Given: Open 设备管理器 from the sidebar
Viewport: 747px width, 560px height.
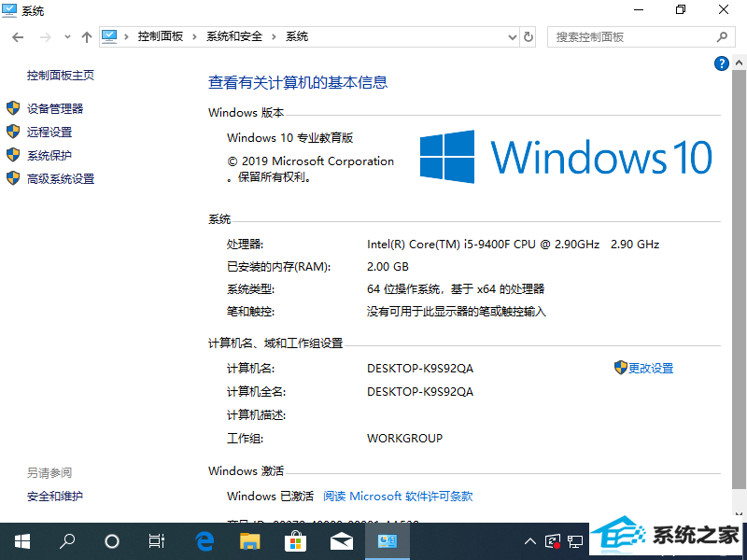Looking at the screenshot, I should pyautogui.click(x=55, y=108).
